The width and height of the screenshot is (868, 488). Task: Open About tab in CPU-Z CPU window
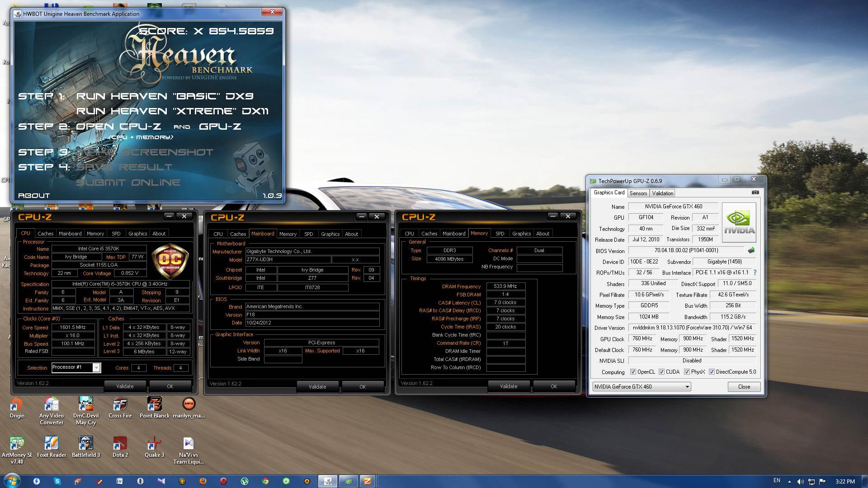pyautogui.click(x=159, y=234)
